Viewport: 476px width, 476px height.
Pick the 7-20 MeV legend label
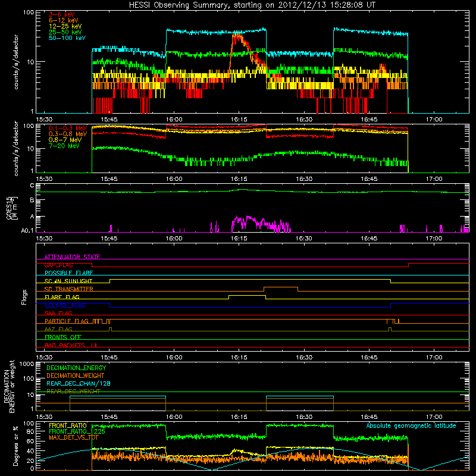64,146
